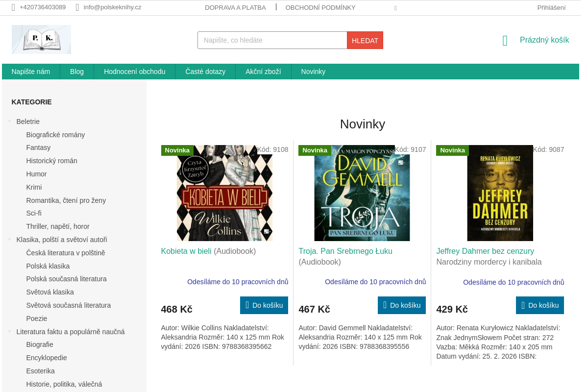The image size is (588, 392).
Task: Add Troja audiobook to cart
Action: click(x=401, y=305)
